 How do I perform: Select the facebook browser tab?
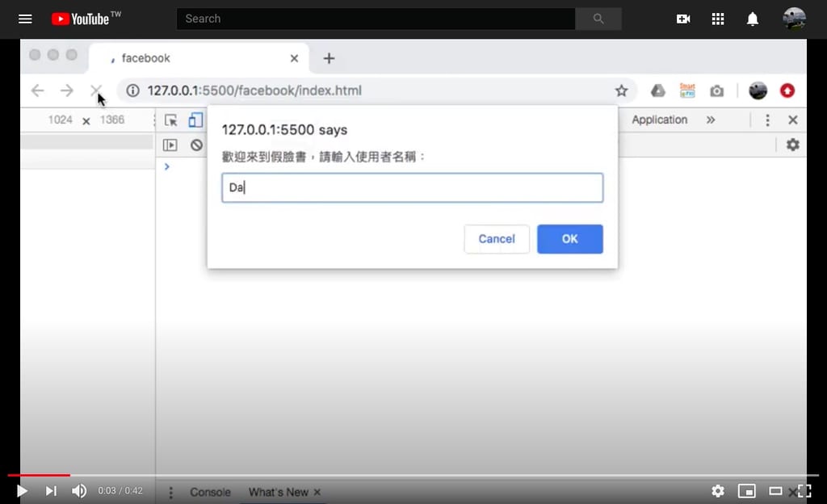point(199,58)
